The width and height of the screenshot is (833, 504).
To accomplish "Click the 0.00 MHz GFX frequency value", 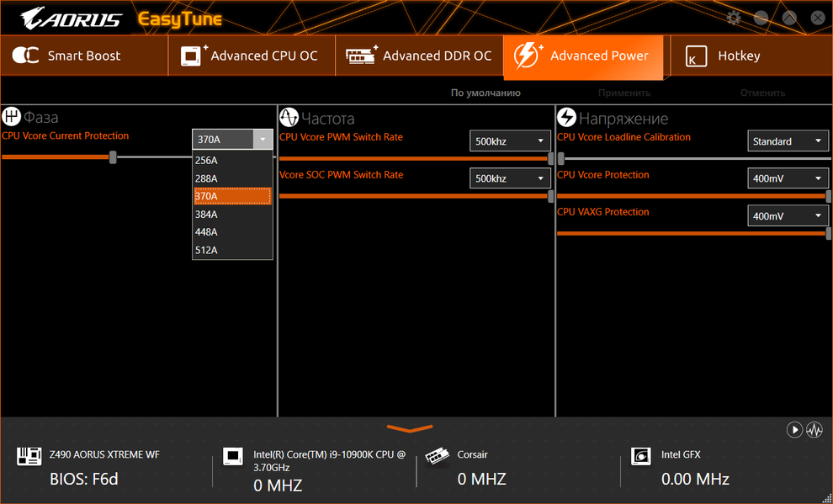I will tap(695, 479).
